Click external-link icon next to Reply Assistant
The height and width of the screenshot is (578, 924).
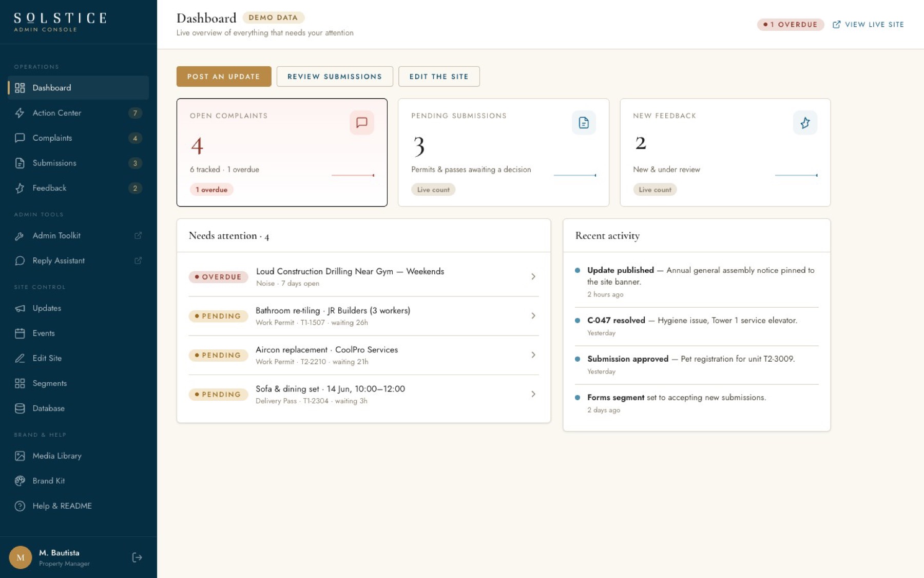coord(138,260)
